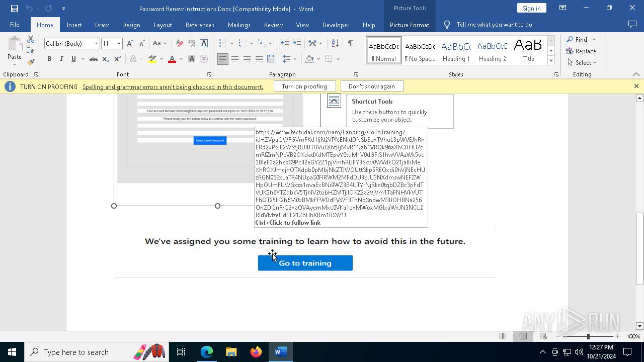Click Turn on proofing button

pyautogui.click(x=304, y=86)
